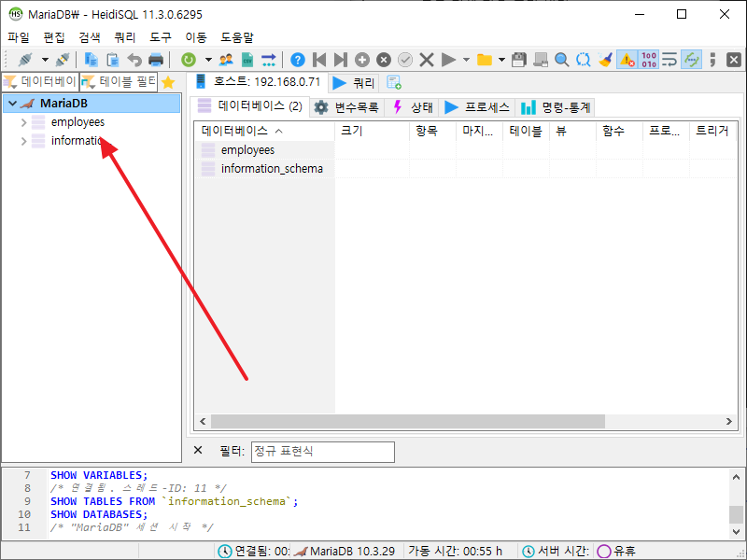Open the 편집 menu

(54, 37)
